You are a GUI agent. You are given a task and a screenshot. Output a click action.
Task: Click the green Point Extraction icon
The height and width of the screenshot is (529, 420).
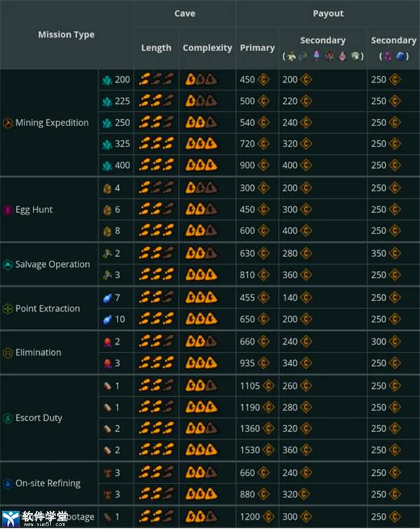(8, 308)
